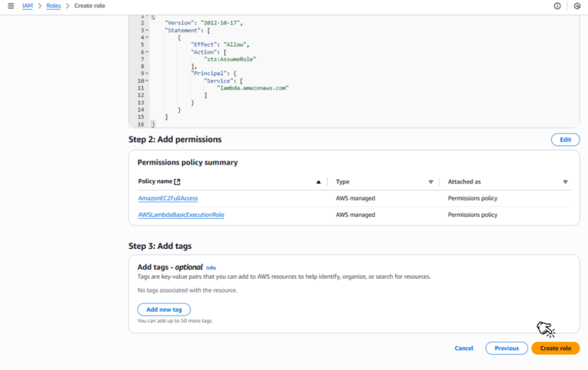Open AWSLambdaBasicExecutionRole policy link

(x=181, y=215)
